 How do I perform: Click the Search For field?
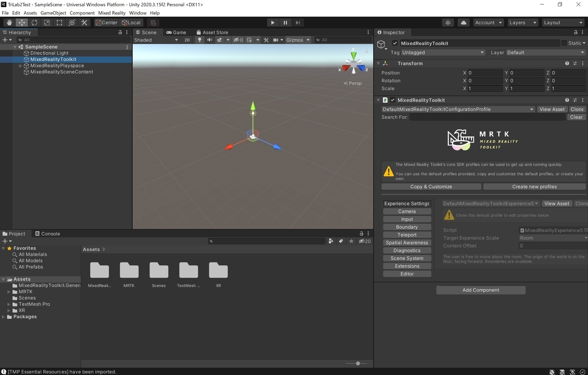(x=488, y=117)
